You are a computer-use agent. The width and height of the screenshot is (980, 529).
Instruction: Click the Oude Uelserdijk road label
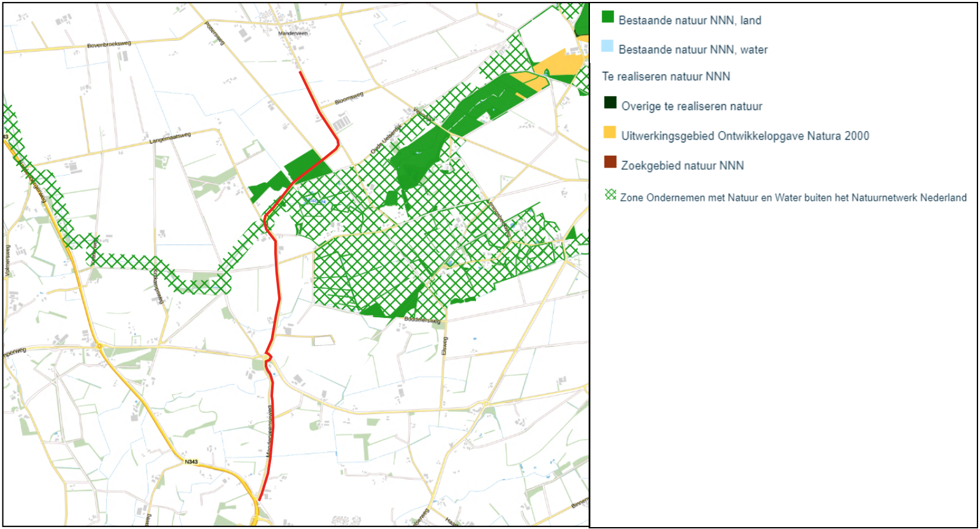pyautogui.click(x=386, y=140)
